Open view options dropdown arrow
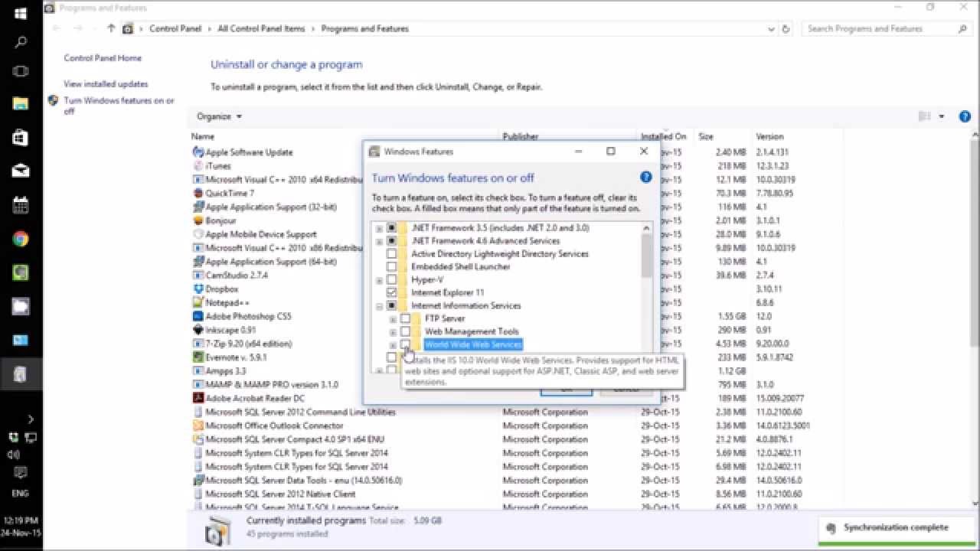Screen dimensions: 980x551 click(942, 117)
